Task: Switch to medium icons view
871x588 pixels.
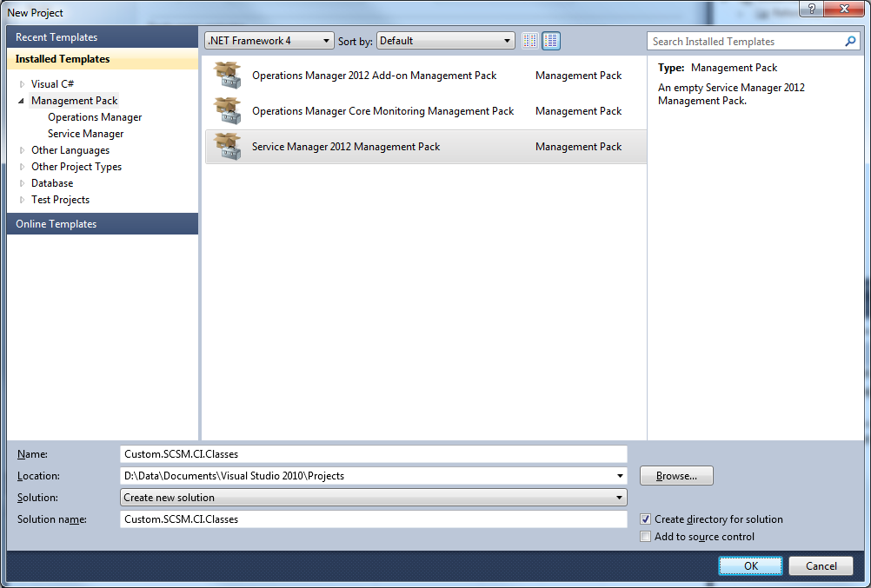Action: coord(551,41)
